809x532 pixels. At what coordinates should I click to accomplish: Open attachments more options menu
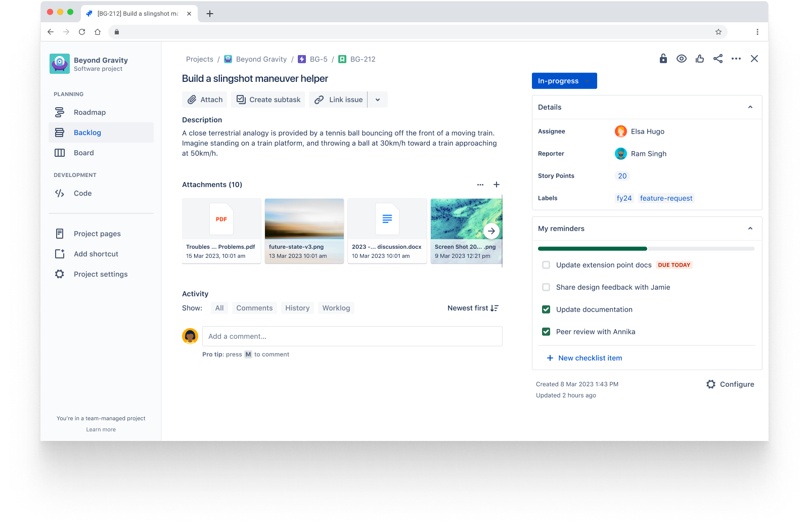click(x=480, y=185)
